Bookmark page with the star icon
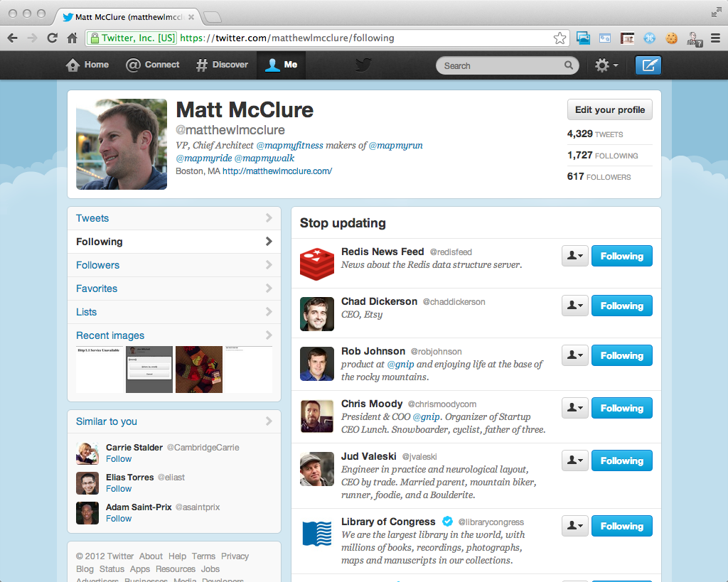The image size is (728, 582). tap(560, 38)
